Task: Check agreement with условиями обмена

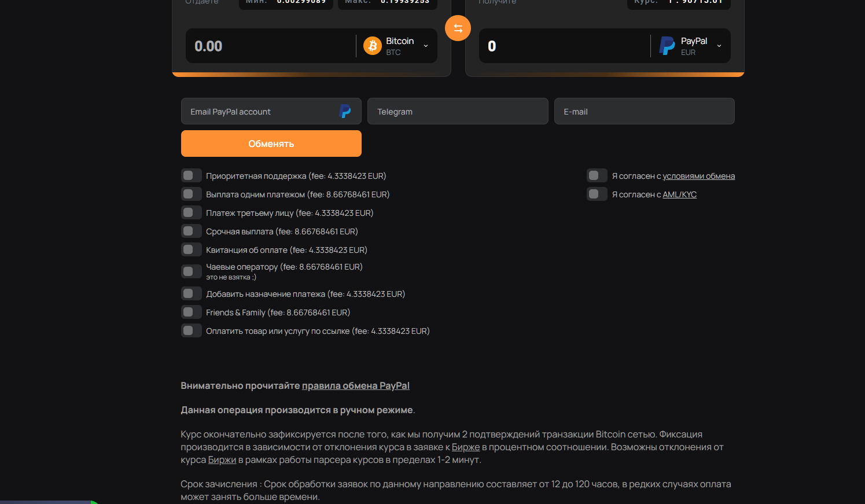Action: [x=597, y=176]
